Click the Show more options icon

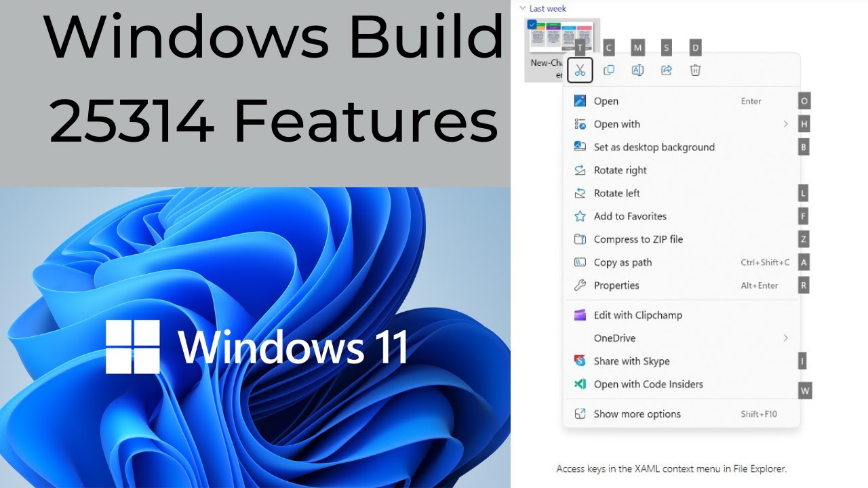click(580, 414)
